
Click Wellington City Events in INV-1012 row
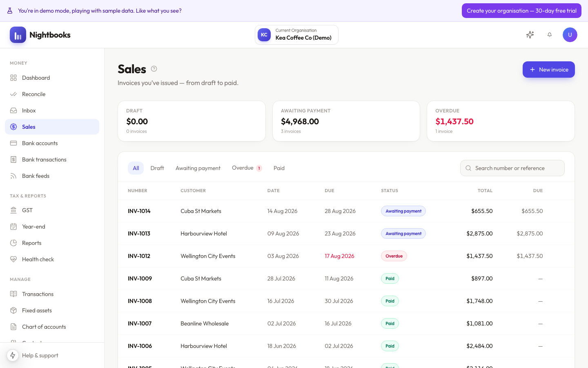[x=208, y=256]
